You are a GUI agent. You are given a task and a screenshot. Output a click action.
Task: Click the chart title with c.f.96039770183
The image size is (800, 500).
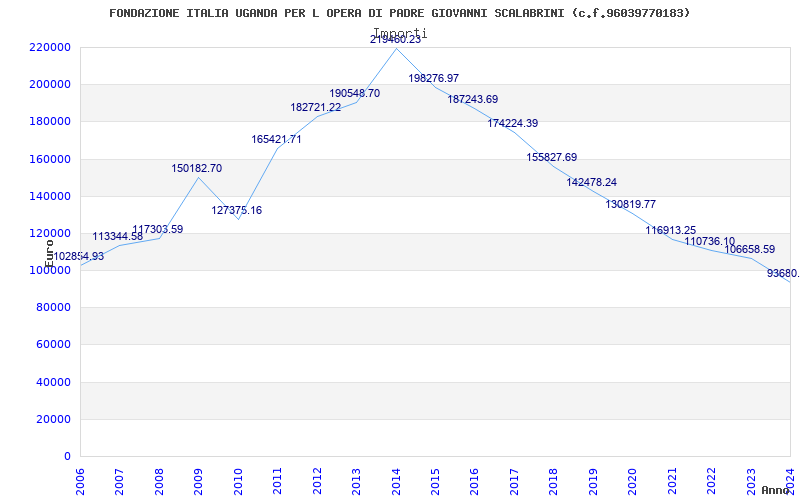399,13
